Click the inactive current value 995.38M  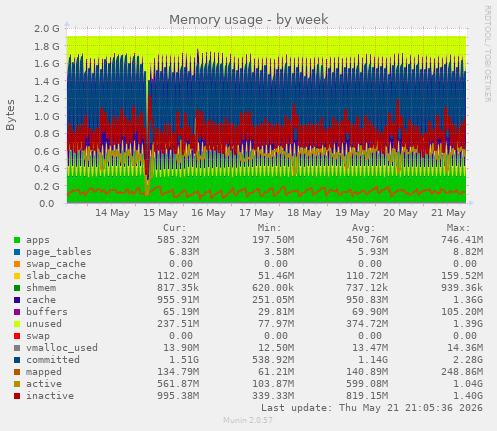click(178, 396)
